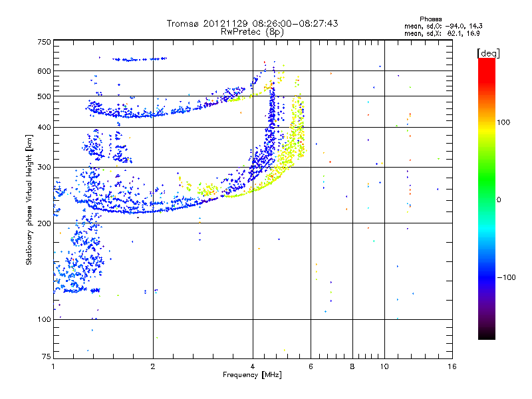Click the colorbar label 100
532x399 pixels.
click(503, 122)
